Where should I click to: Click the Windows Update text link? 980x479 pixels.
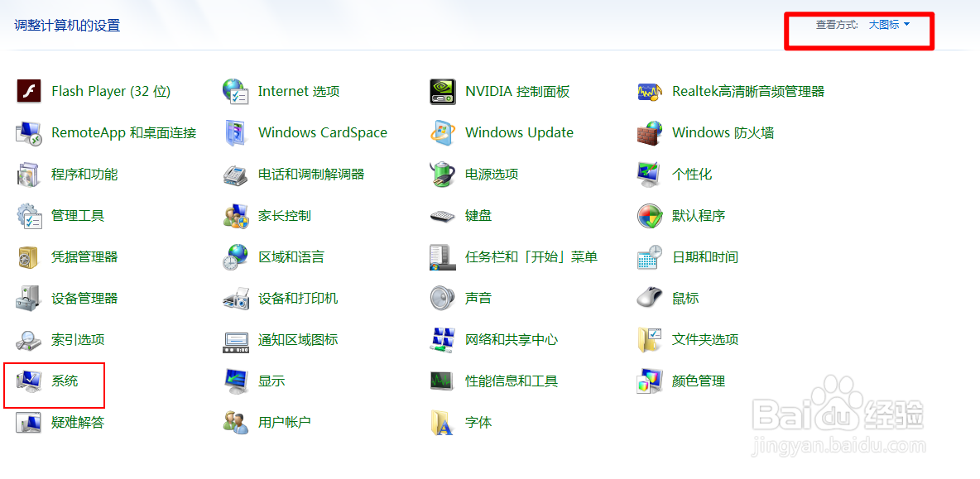[x=519, y=132]
